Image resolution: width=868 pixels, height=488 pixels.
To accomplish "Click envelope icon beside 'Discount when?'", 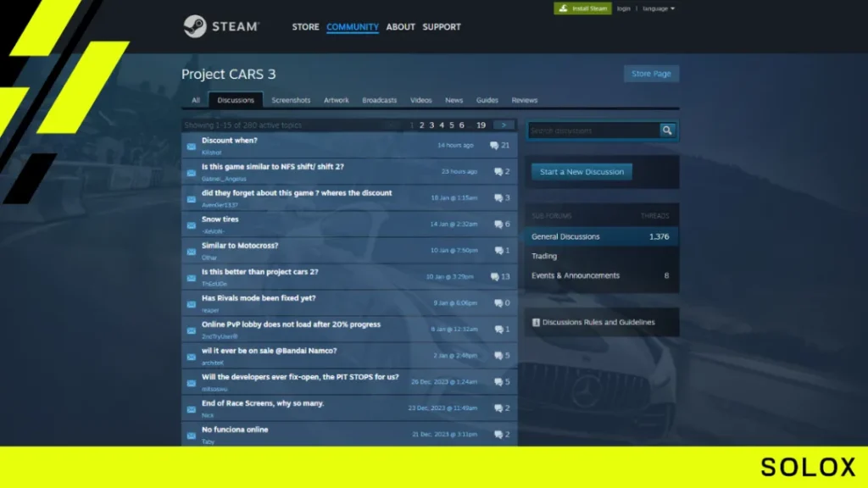I will tap(191, 147).
